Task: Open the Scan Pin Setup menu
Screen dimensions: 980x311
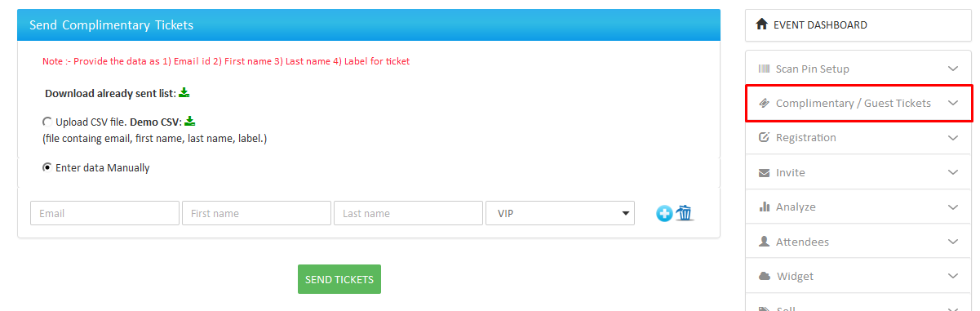Action: [x=858, y=69]
